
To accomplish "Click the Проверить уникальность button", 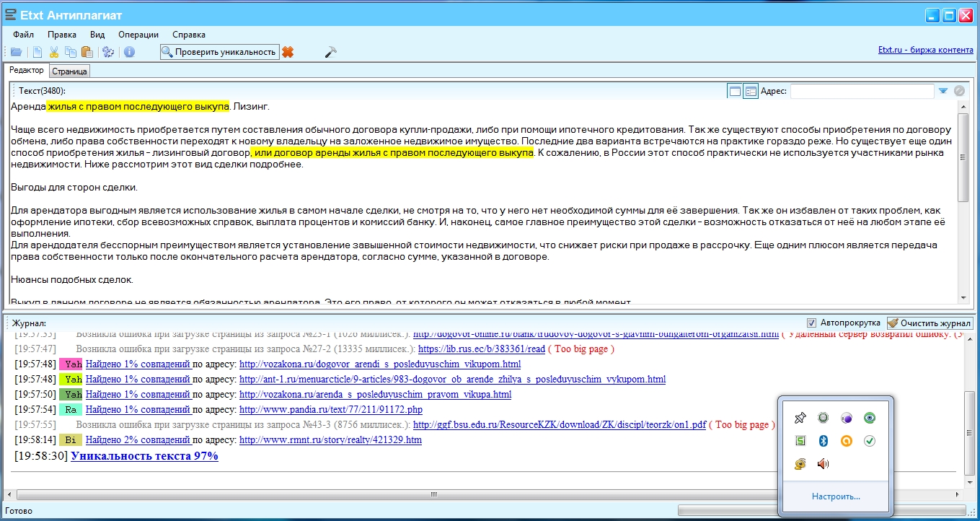I will (219, 52).
